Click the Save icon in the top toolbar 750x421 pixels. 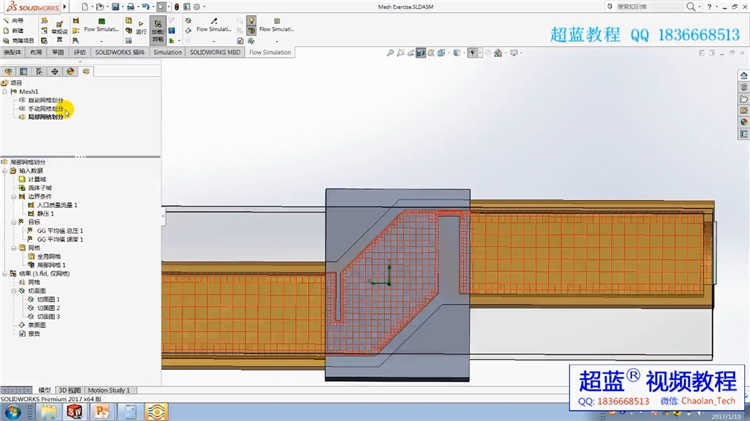click(115, 7)
